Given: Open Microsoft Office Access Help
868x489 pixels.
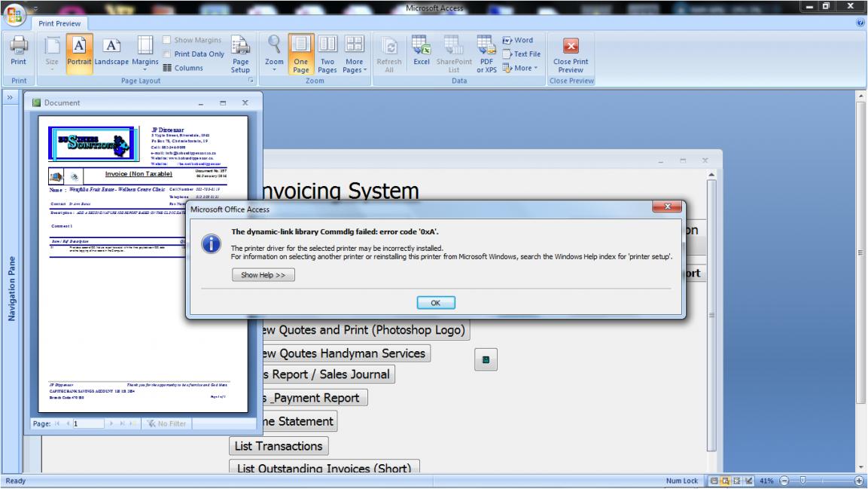Looking at the screenshot, I should 860,23.
